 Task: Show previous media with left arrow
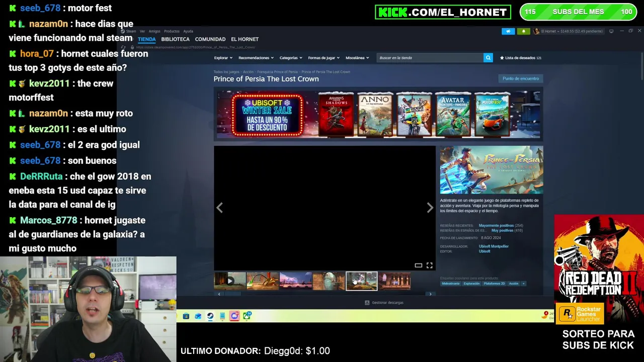[x=219, y=208]
